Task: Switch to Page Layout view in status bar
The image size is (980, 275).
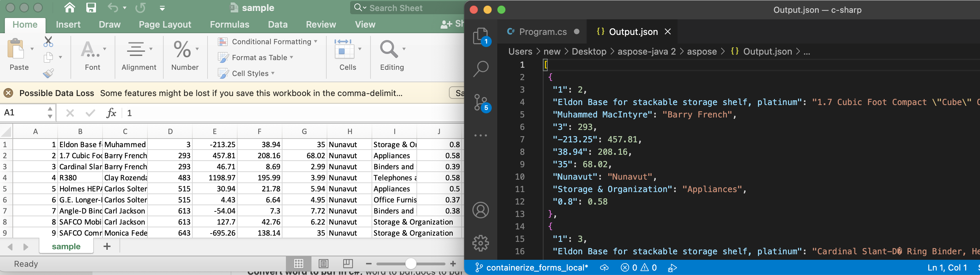Action: 323,263
